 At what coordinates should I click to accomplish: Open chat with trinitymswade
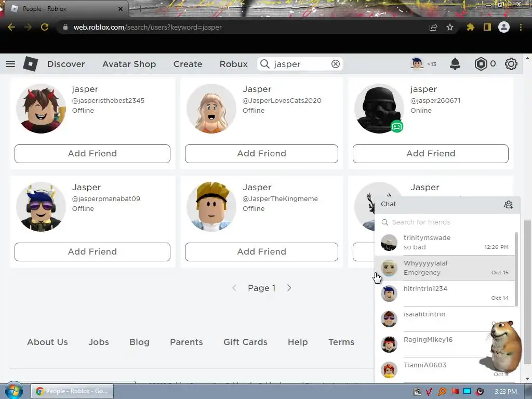pyautogui.click(x=445, y=243)
